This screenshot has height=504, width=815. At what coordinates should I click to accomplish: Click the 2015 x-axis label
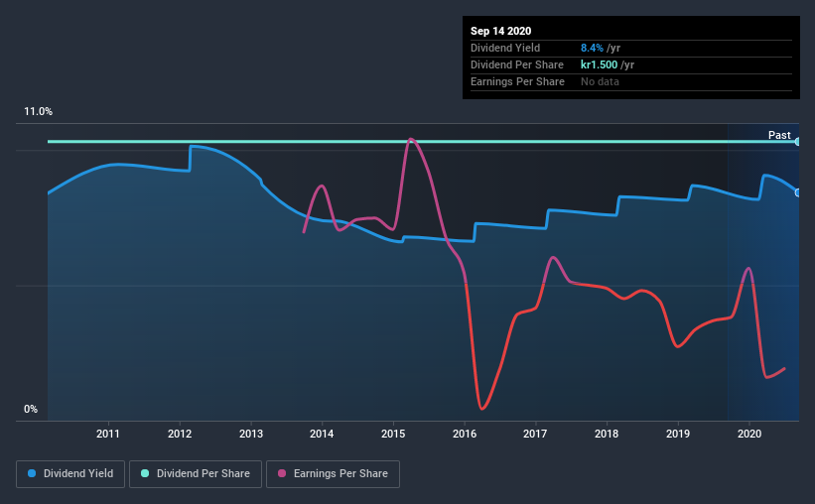393,434
